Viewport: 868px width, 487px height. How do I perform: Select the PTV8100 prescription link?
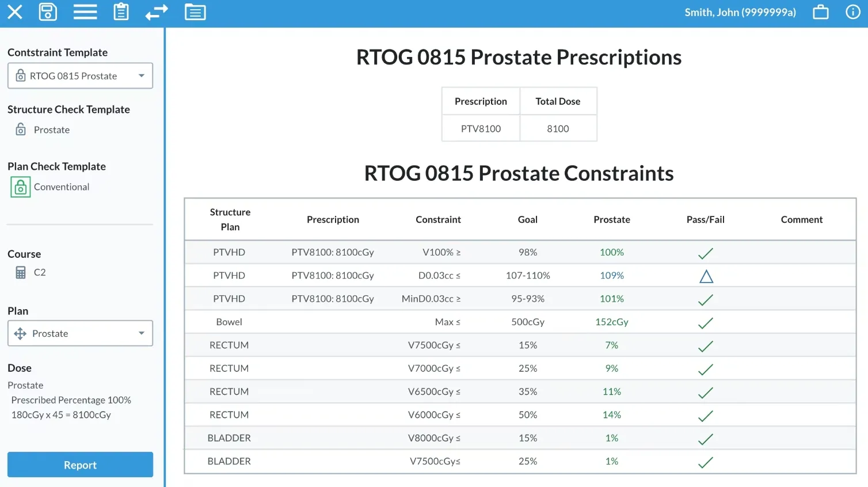[x=480, y=128]
